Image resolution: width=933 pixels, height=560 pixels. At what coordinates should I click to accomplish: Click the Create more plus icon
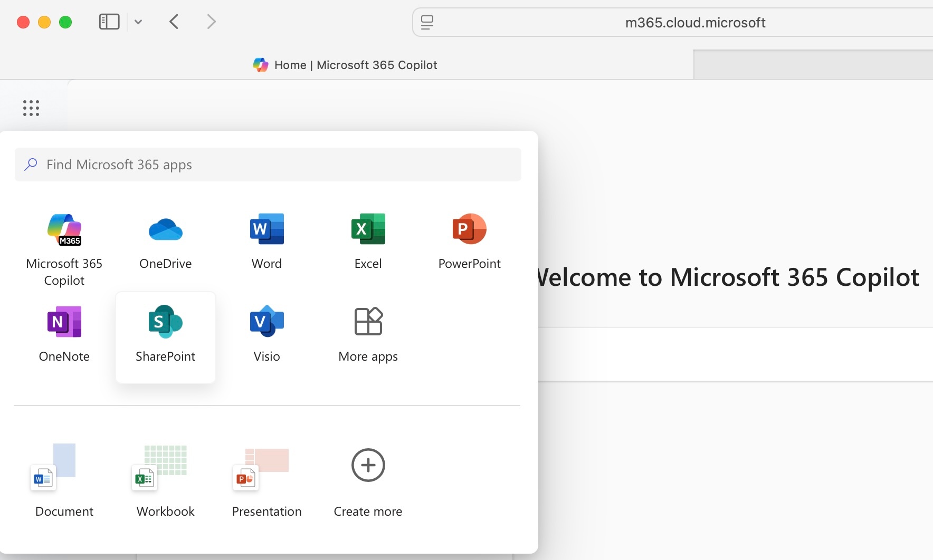coord(368,465)
